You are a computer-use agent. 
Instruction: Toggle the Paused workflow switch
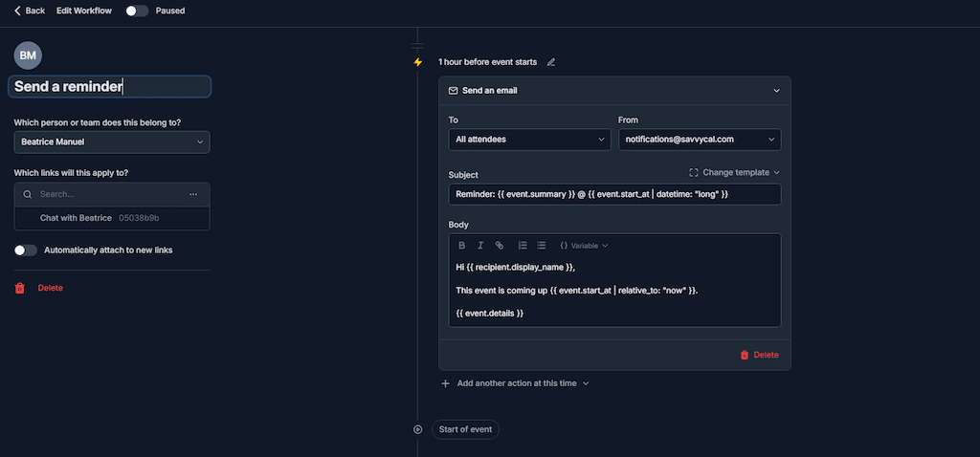pyautogui.click(x=138, y=11)
